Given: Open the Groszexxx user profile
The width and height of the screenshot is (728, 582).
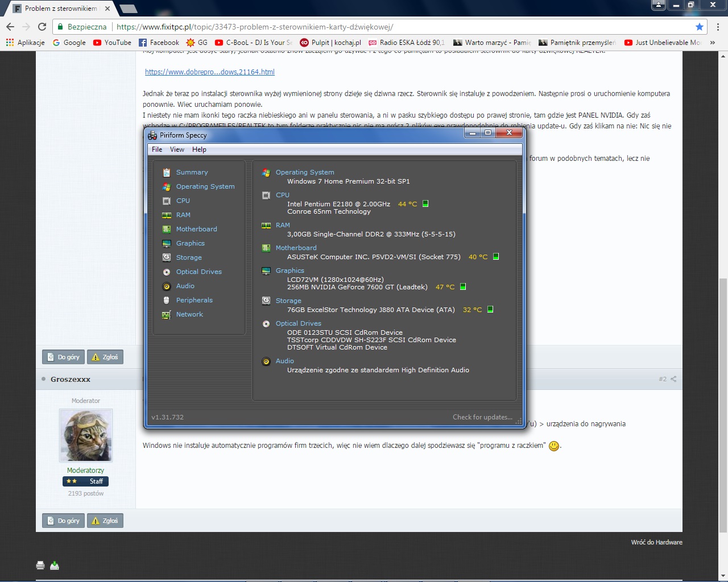Looking at the screenshot, I should point(71,379).
